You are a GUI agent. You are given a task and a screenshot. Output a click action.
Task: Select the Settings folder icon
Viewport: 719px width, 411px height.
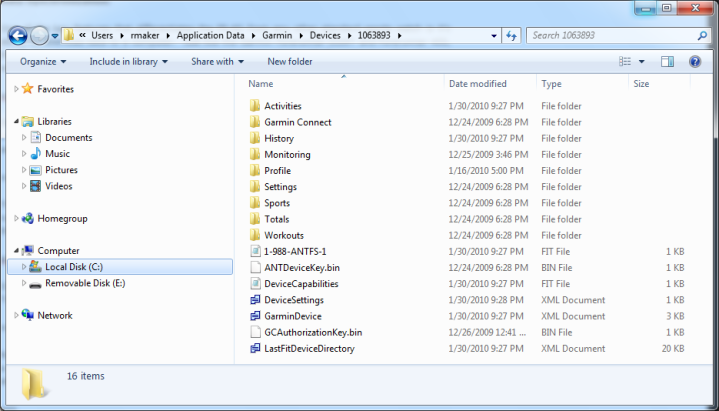pos(255,187)
